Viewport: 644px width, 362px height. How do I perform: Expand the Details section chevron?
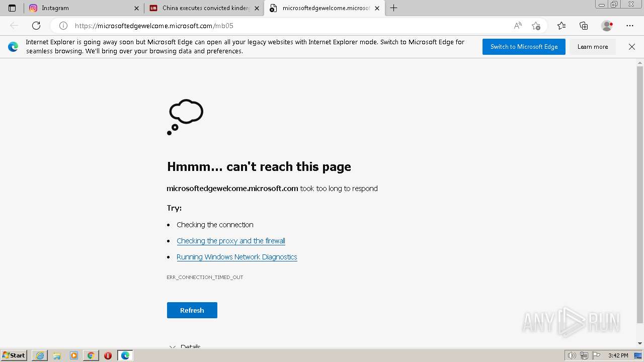click(x=173, y=347)
